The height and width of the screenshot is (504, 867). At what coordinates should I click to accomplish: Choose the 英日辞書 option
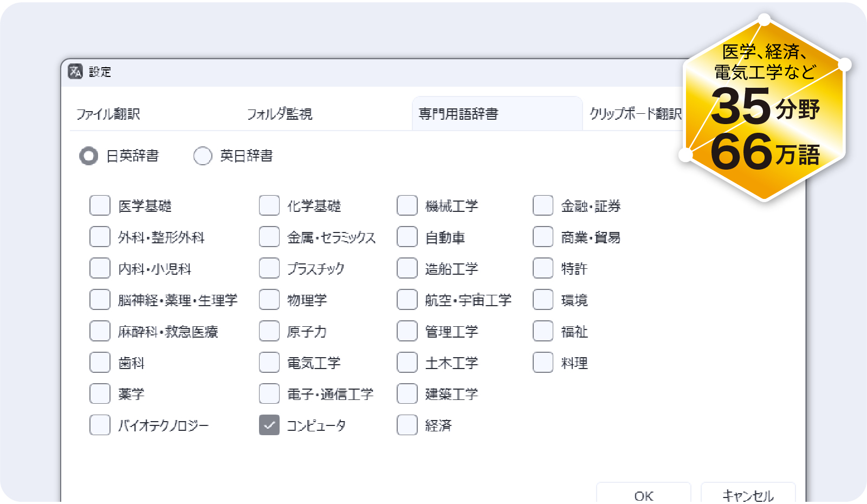(x=202, y=156)
